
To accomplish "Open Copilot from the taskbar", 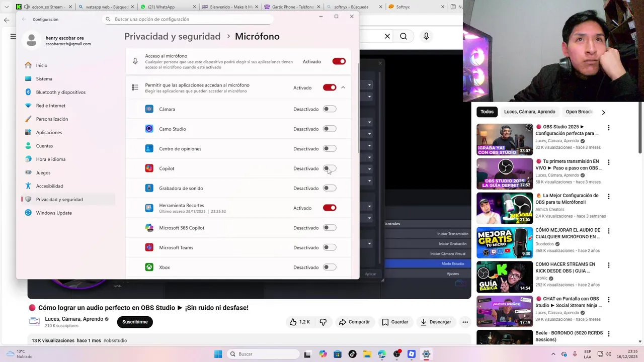I will click(x=323, y=354).
